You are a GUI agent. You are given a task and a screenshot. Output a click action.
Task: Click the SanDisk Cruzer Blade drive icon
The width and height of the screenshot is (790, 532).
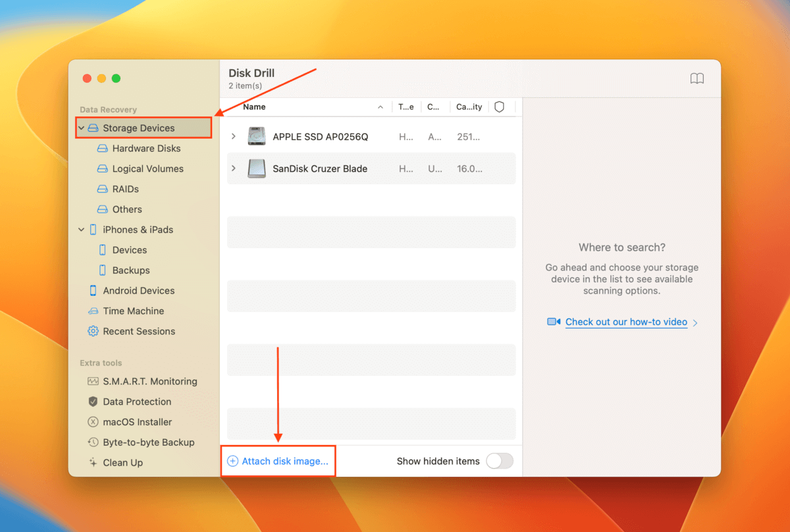pyautogui.click(x=256, y=169)
